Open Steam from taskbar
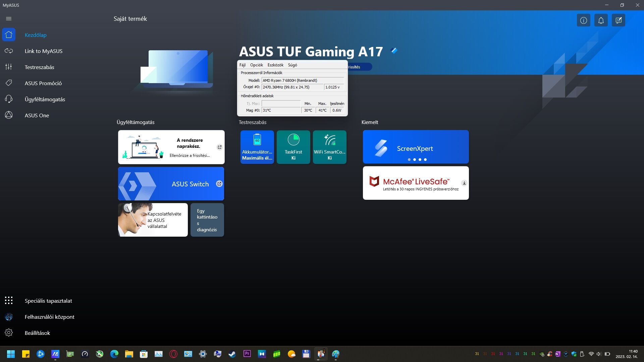This screenshot has height=362, width=644. coord(232,354)
